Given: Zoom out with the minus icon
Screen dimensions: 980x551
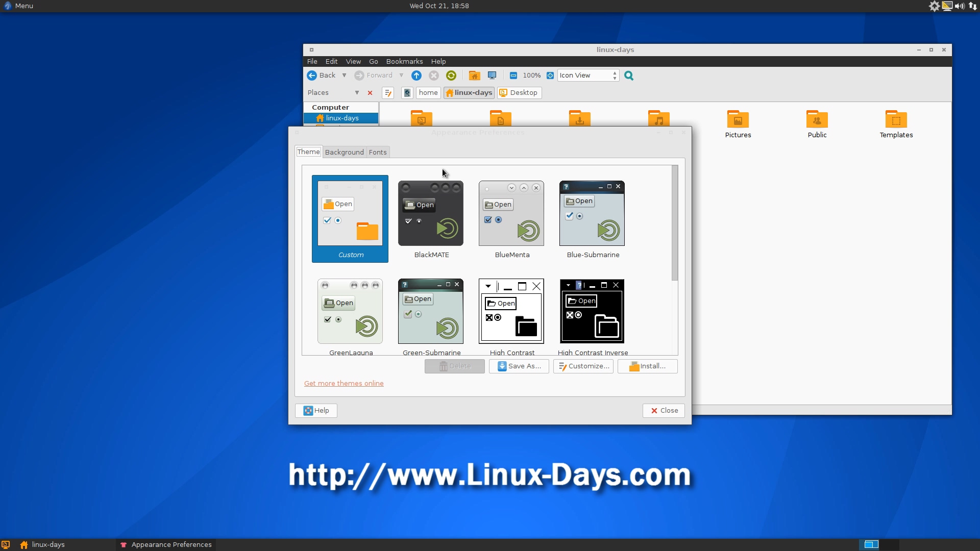Looking at the screenshot, I should point(513,76).
